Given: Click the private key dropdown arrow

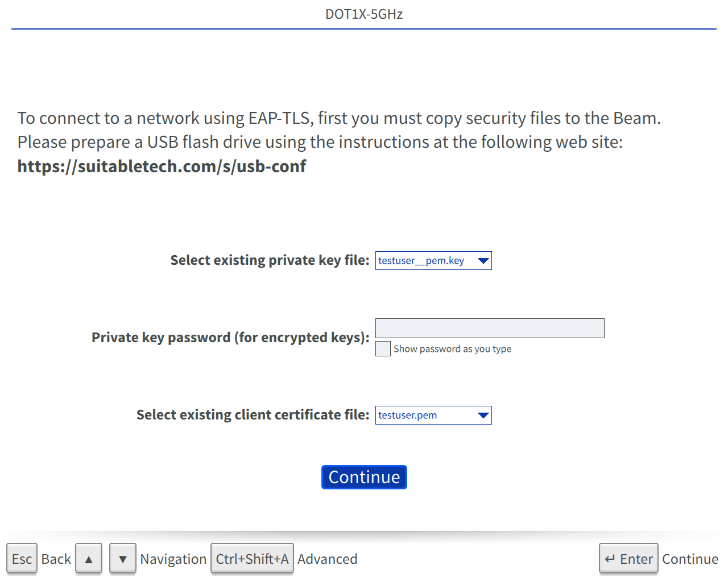Looking at the screenshot, I should tap(483, 261).
